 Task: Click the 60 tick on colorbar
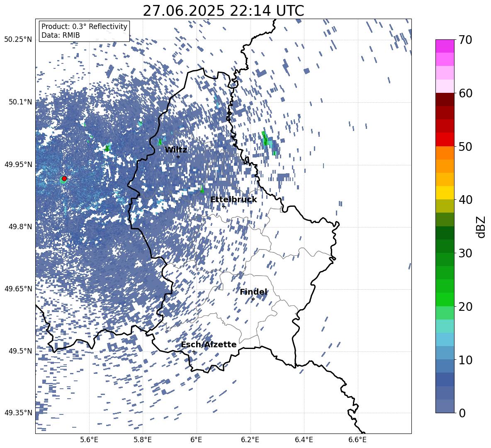click(465, 93)
